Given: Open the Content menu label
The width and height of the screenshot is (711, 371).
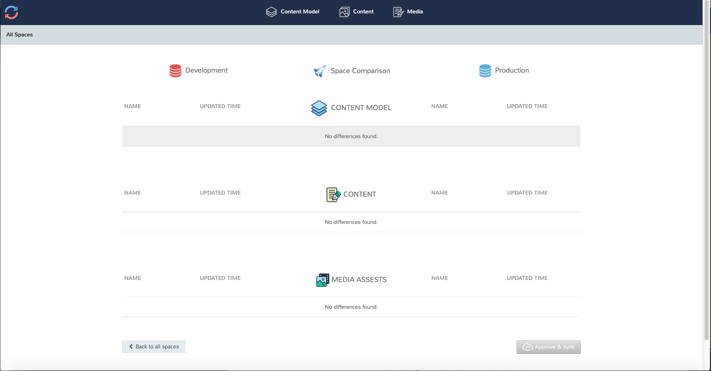Looking at the screenshot, I should 363,12.
